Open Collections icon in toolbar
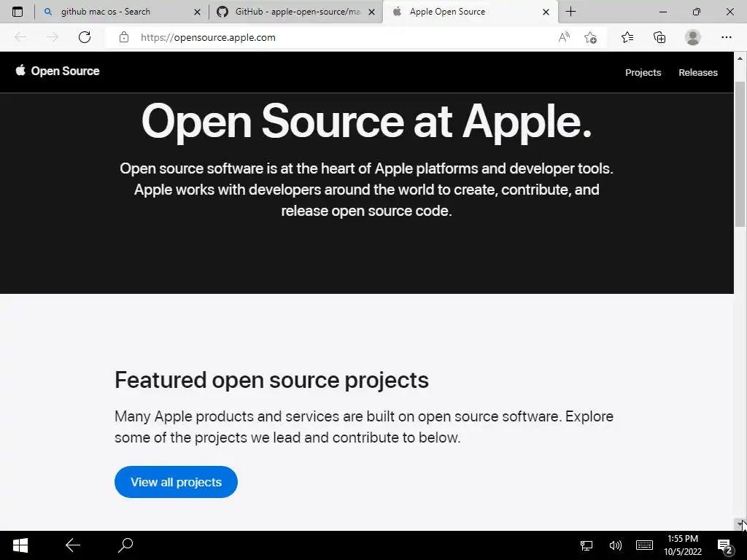This screenshot has height=560, width=747. pos(659,37)
